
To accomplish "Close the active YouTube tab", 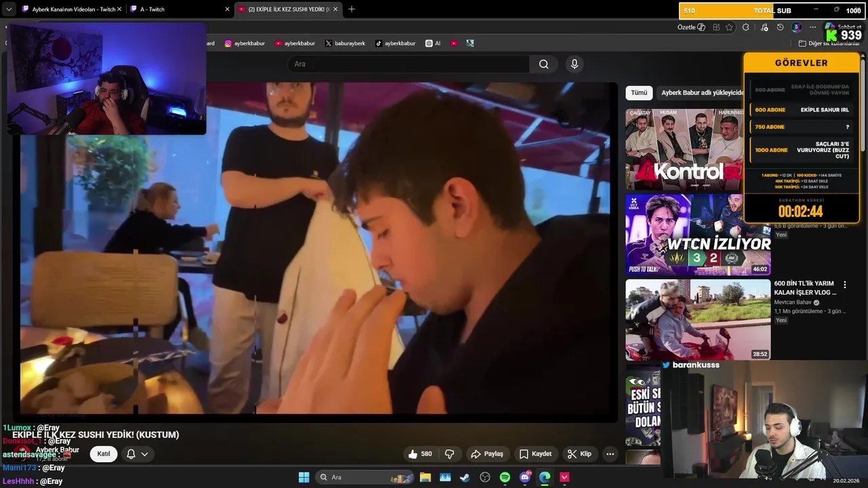I will click(x=335, y=9).
